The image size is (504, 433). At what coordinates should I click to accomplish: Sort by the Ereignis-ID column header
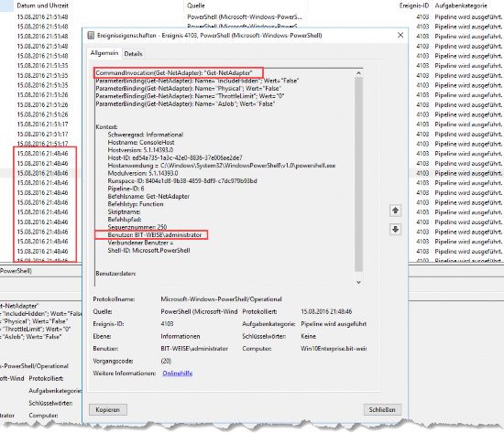tap(414, 5)
